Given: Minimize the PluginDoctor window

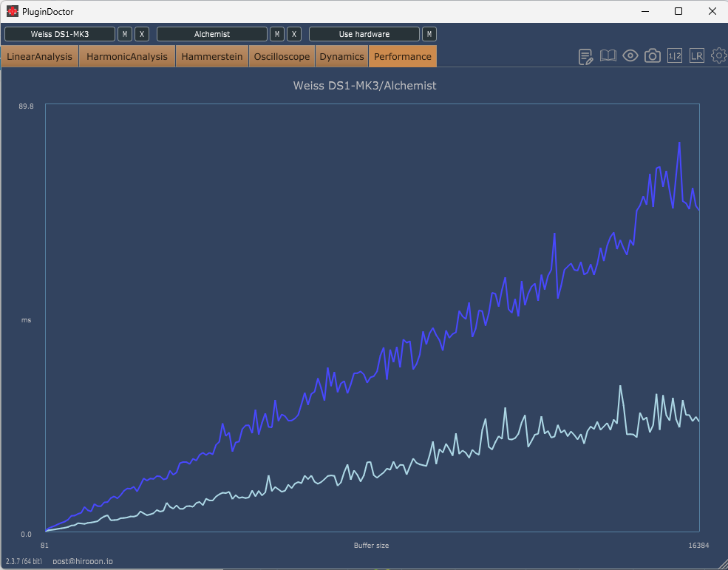Looking at the screenshot, I should (645, 11).
